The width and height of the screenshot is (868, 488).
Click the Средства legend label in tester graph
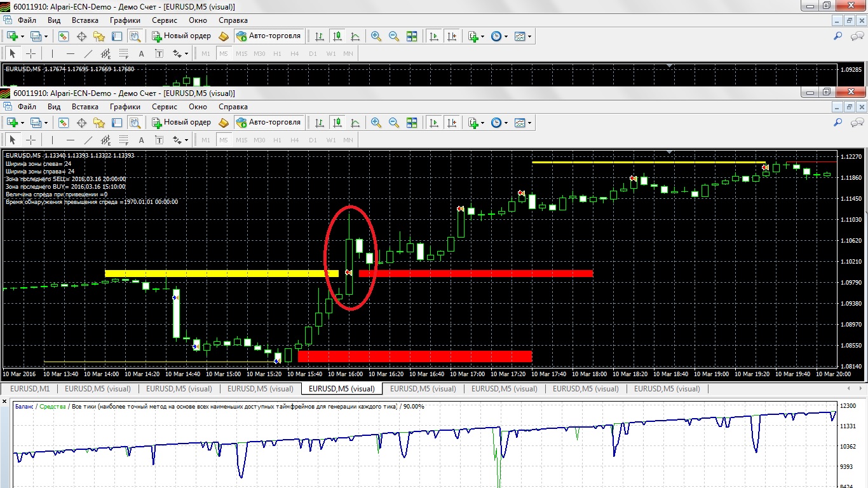(52, 407)
